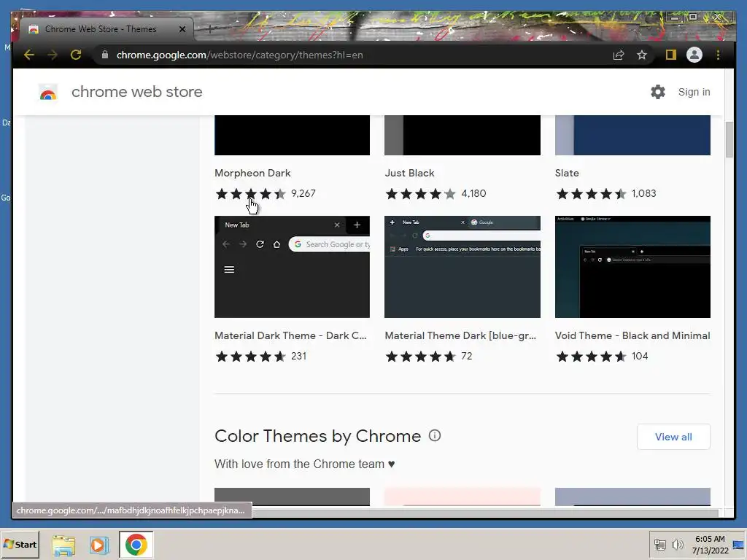This screenshot has width=747, height=560.
Task: Open the Chrome three-dot menu
Action: (718, 55)
